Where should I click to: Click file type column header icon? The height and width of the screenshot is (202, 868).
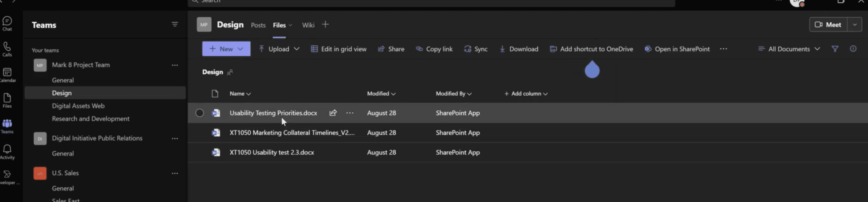(214, 94)
